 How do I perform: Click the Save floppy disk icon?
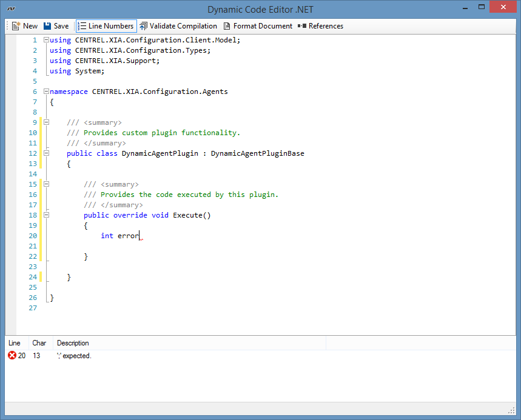coord(47,26)
